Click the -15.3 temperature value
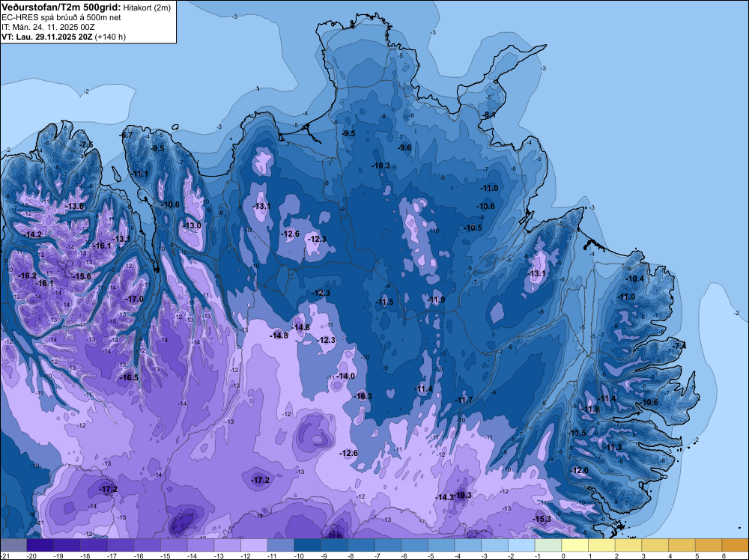Screen dimensions: 749x560 point(542,519)
